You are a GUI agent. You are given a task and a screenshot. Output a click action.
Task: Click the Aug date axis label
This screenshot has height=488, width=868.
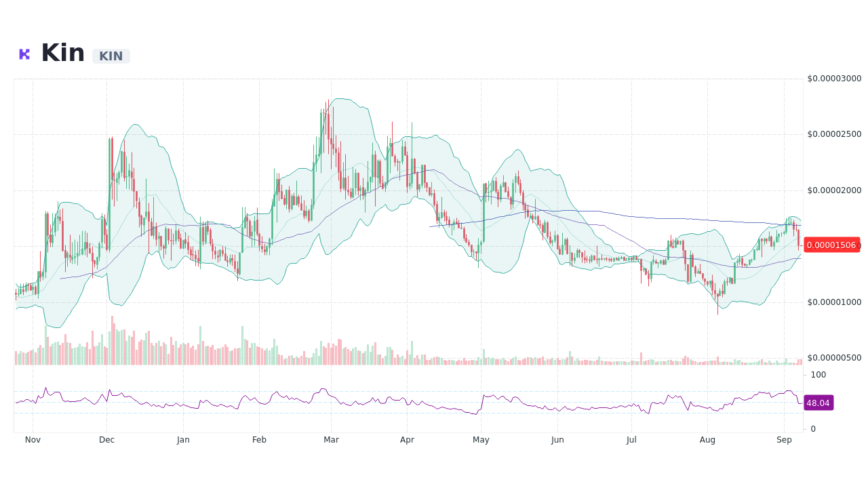(707, 439)
